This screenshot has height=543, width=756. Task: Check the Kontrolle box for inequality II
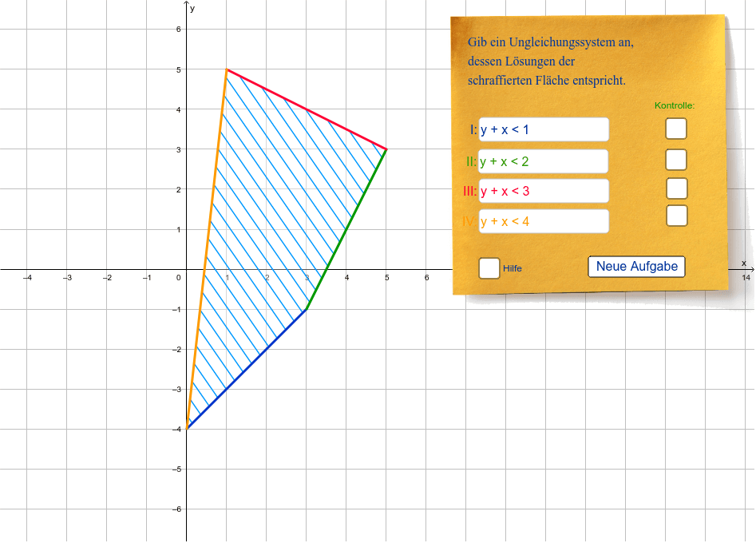[x=676, y=160]
